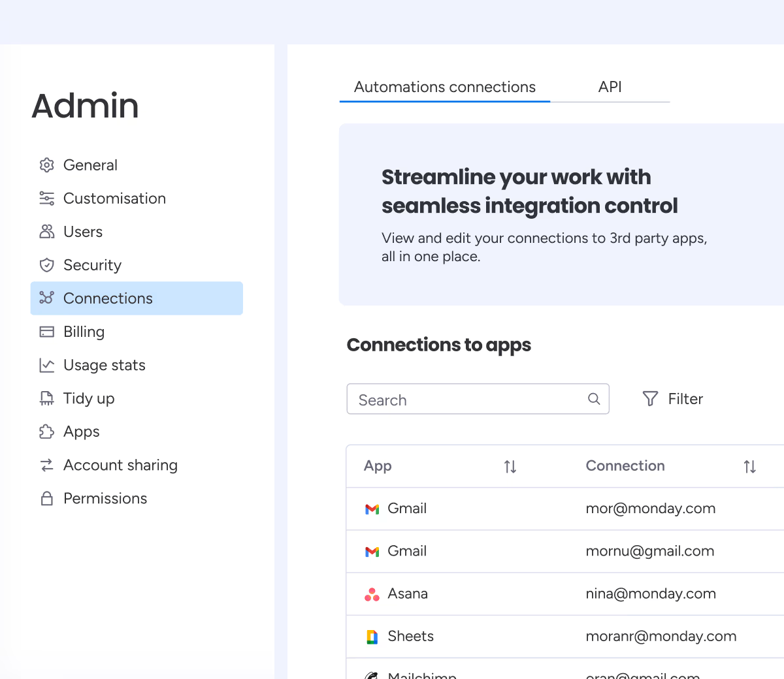This screenshot has width=784, height=679.
Task: Click the App column header
Action: [x=378, y=466]
